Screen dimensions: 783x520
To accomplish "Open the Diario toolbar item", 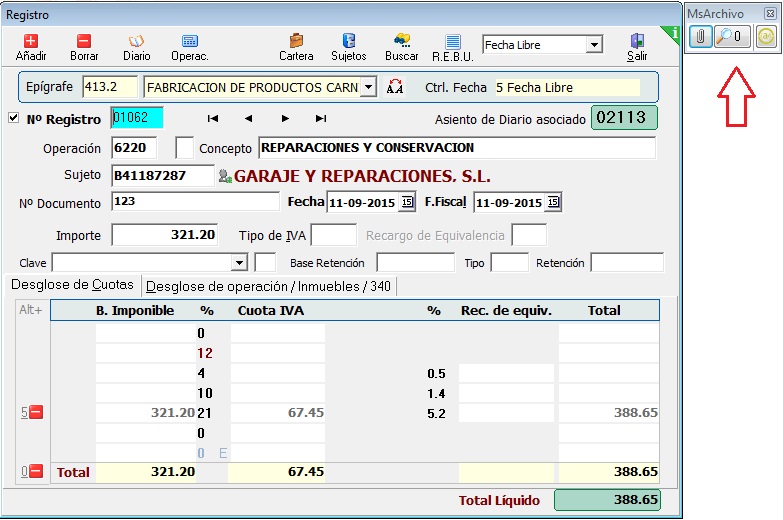I will tap(136, 41).
